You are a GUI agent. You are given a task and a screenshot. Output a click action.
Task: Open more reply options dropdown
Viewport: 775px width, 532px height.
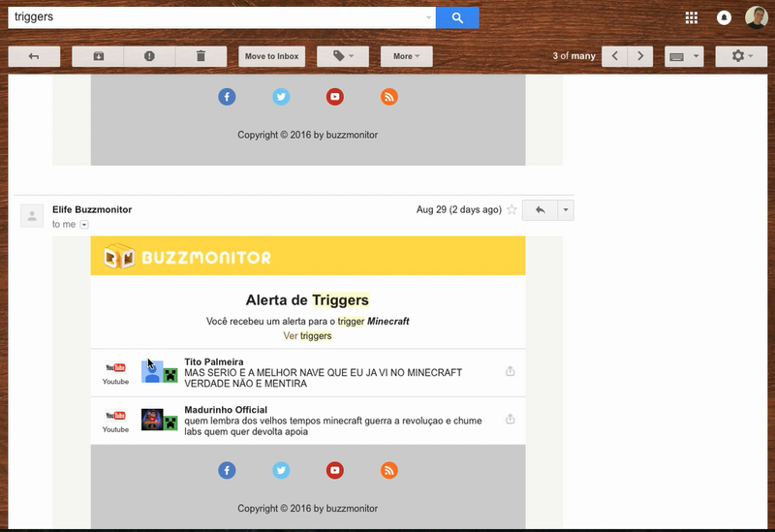pyautogui.click(x=566, y=210)
